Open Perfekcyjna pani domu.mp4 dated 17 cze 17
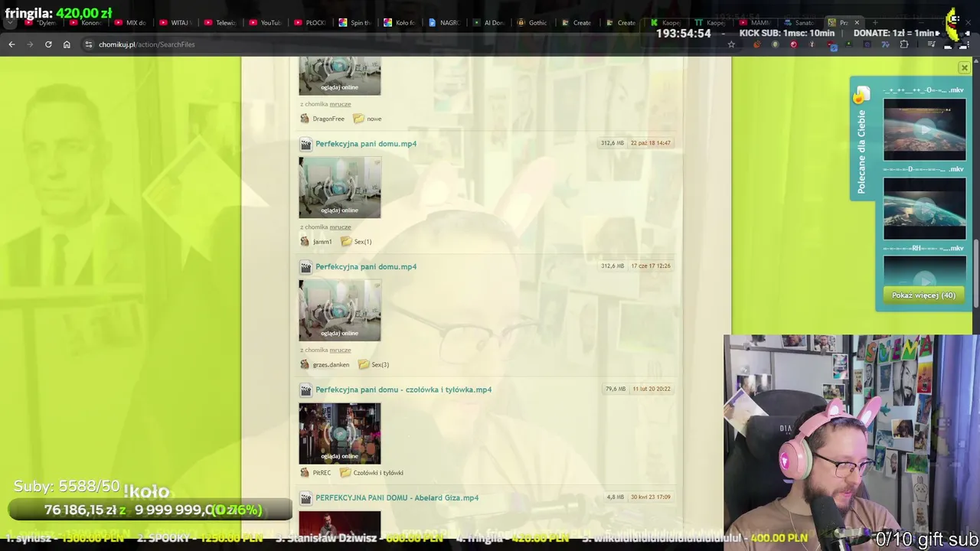The image size is (980, 551). click(366, 267)
